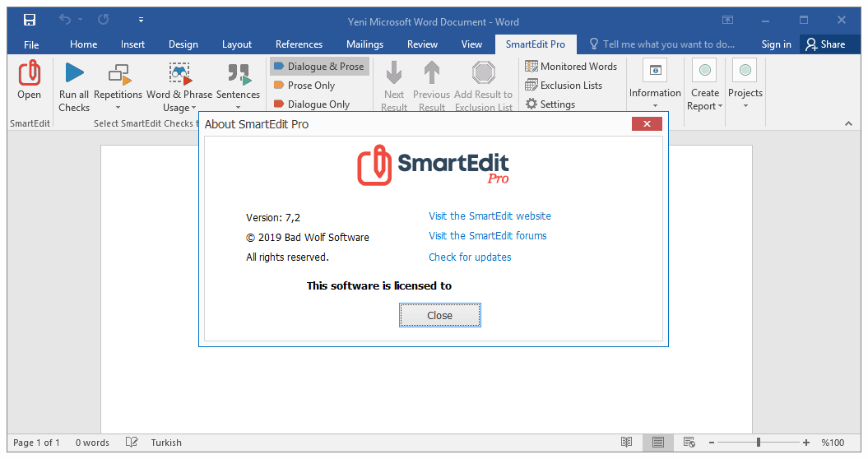Screen dimensions: 868x459
Task: Click the proofing check icon
Action: point(132,442)
